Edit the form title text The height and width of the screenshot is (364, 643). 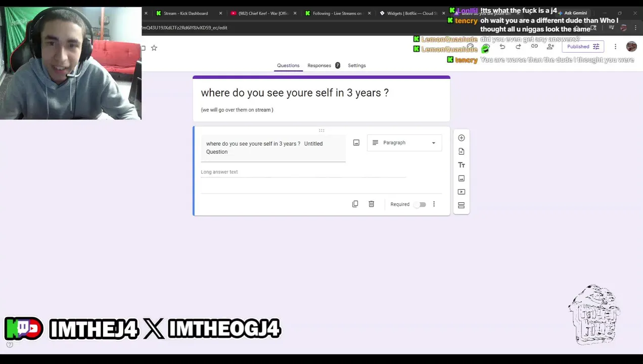(295, 93)
